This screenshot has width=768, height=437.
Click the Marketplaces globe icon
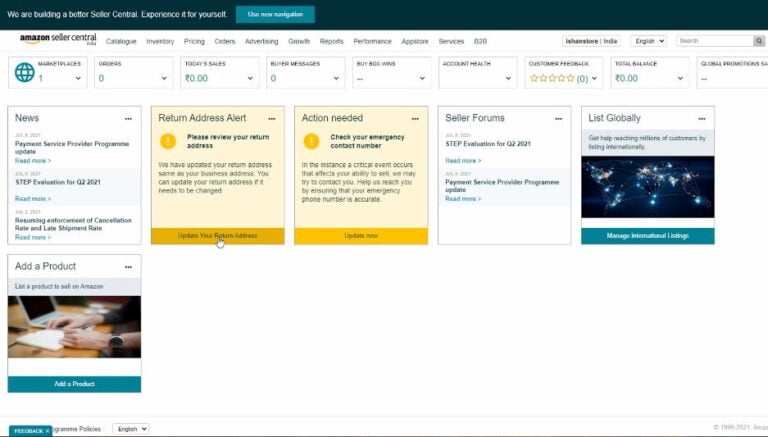tap(24, 72)
